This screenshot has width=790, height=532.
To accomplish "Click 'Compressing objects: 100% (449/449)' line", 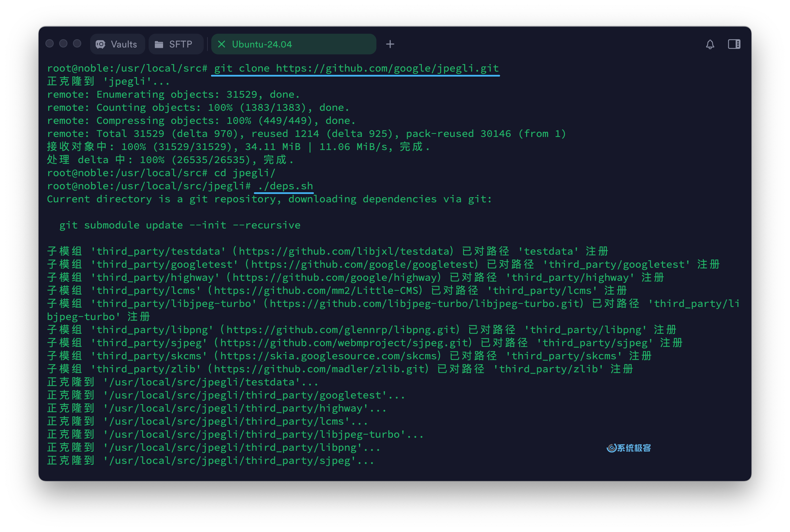I will point(201,120).
